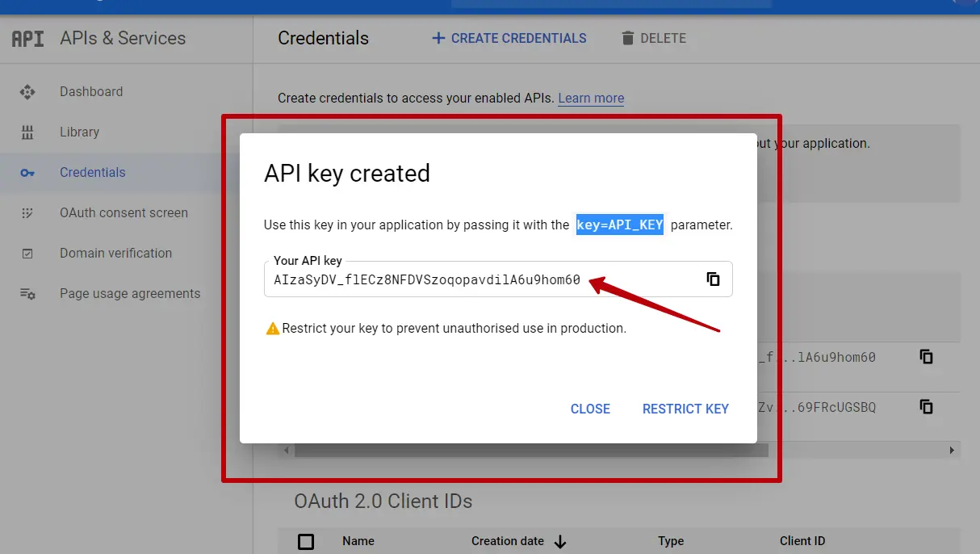Click the Page usage agreements sidebar icon

27,293
